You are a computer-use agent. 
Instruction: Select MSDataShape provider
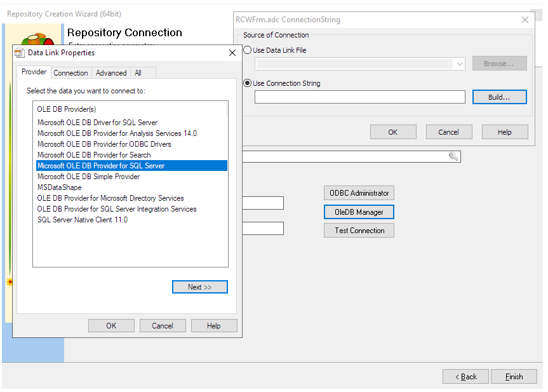tap(131, 187)
